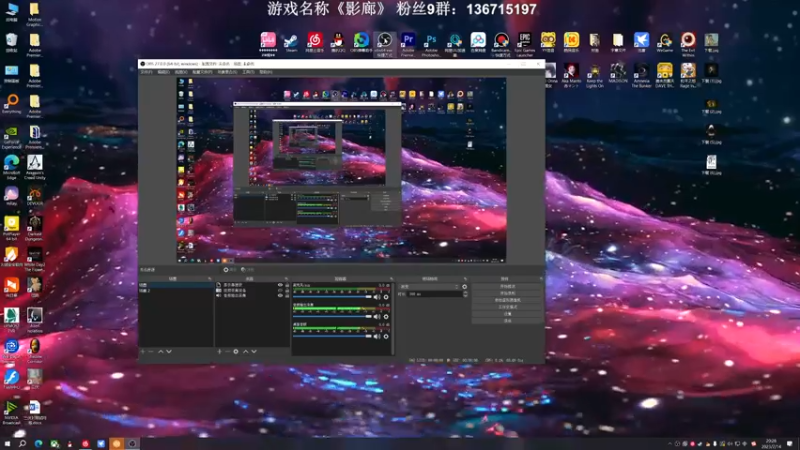Open NVIDIA Broadcast desktop icon

[x=11, y=412]
